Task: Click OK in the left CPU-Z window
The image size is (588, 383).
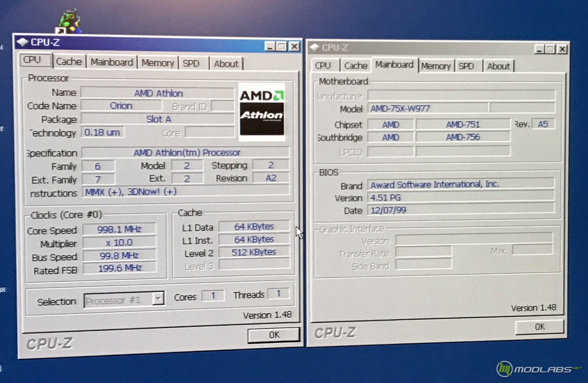Action: coord(274,335)
